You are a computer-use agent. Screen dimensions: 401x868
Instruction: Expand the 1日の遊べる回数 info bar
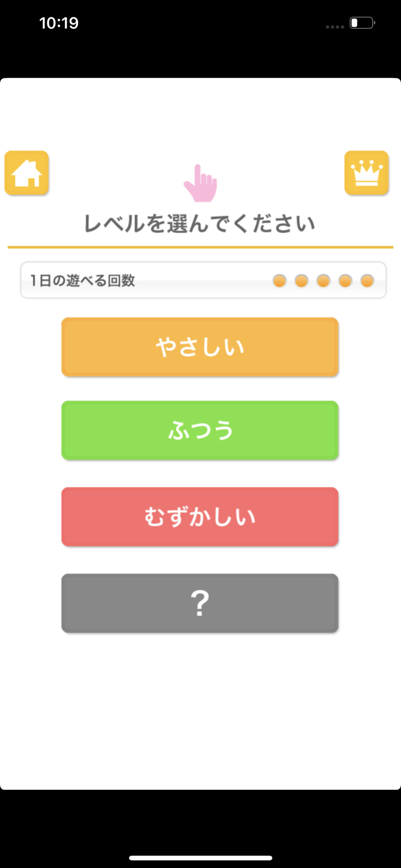click(203, 279)
